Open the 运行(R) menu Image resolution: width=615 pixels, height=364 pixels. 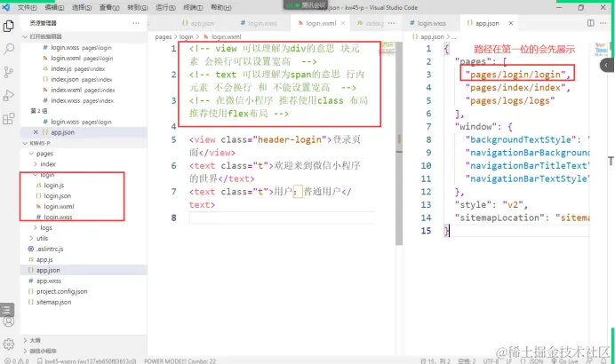tap(165, 7)
